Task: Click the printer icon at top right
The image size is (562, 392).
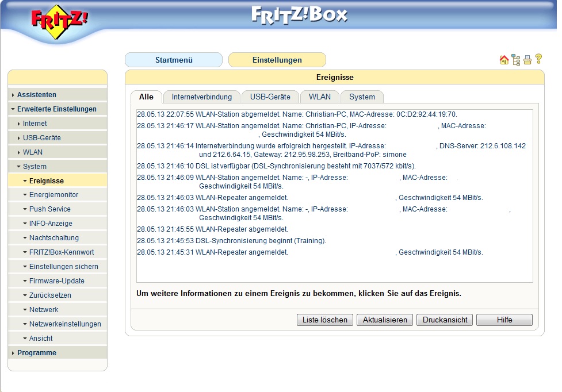Action: (x=527, y=60)
